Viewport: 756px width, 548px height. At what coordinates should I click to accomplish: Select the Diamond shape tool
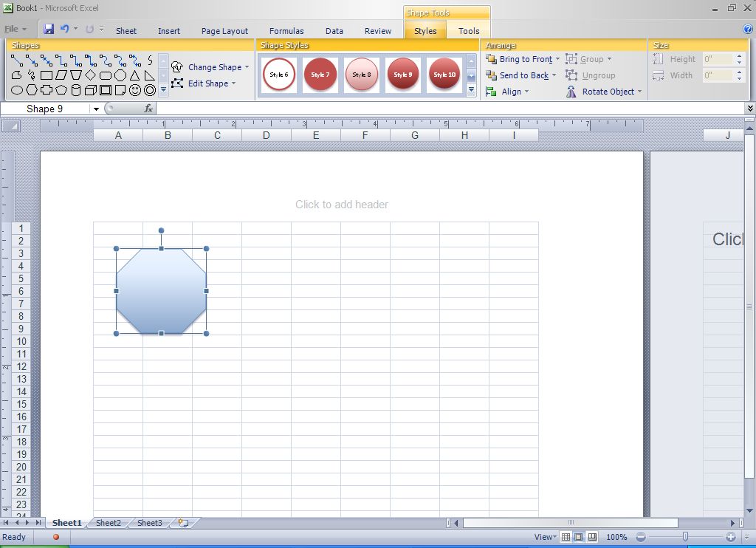coord(92,74)
